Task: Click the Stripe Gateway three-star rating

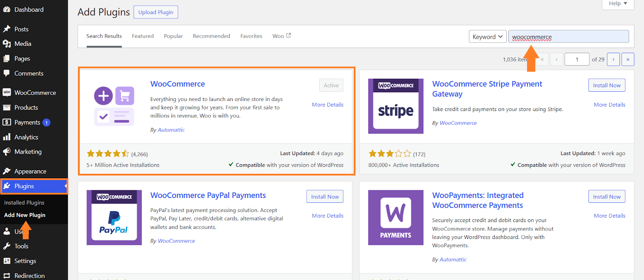Action: pos(390,154)
